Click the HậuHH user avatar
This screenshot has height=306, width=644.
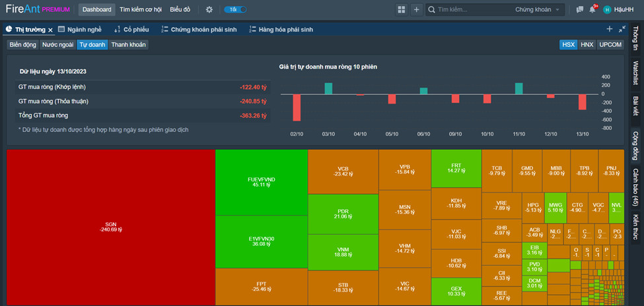tap(607, 9)
